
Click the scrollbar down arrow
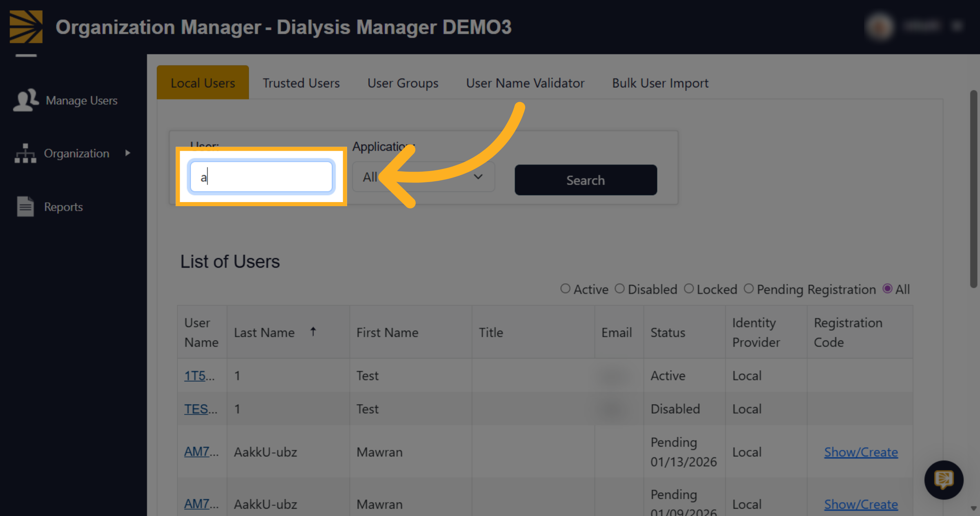(973, 509)
